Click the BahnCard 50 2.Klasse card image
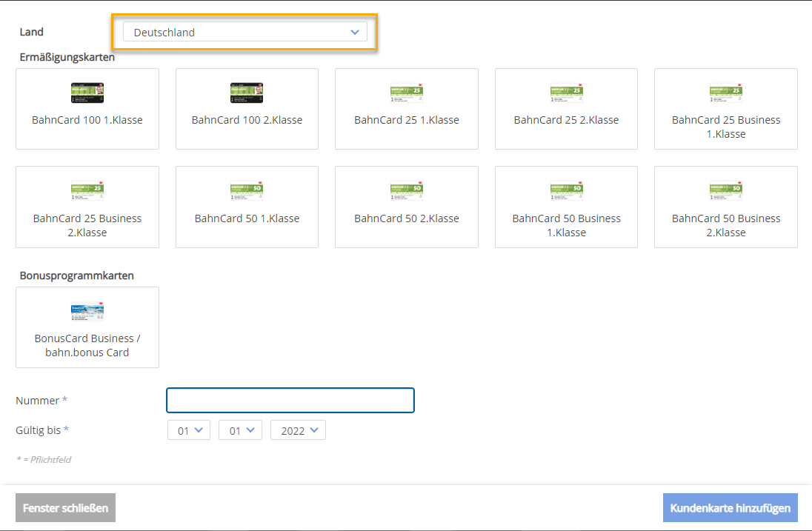Screen dimensions: 812x531 (407, 190)
